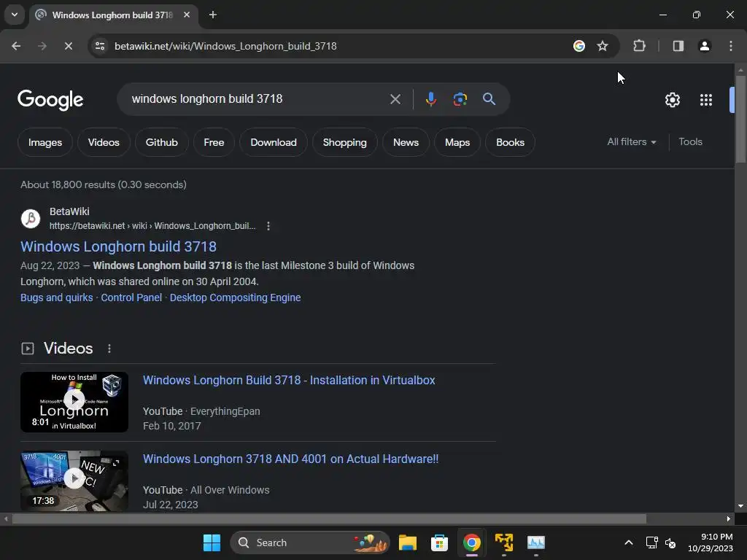The image size is (747, 560).
Task: Switch to Books results
Action: tap(510, 142)
